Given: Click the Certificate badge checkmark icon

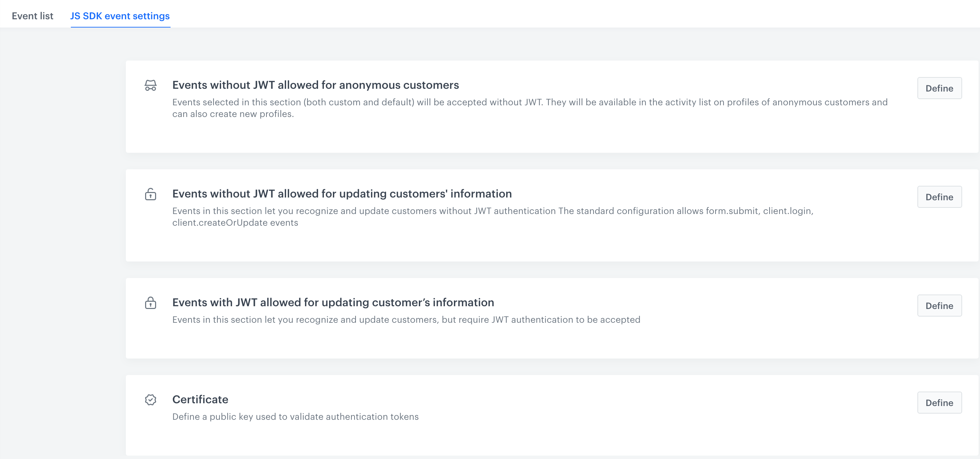Looking at the screenshot, I should [x=150, y=399].
